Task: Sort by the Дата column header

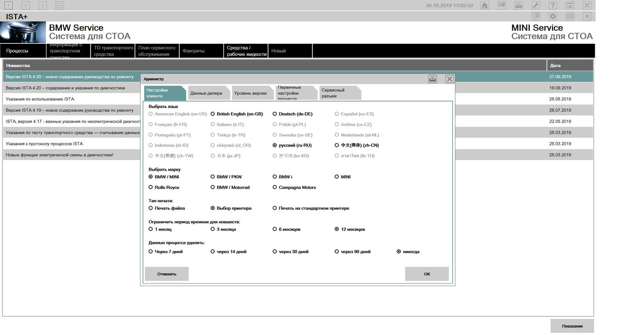Action: pos(570,65)
